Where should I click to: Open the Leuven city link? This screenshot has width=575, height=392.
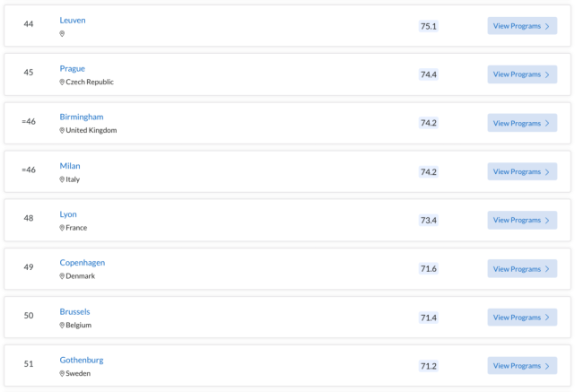(73, 21)
